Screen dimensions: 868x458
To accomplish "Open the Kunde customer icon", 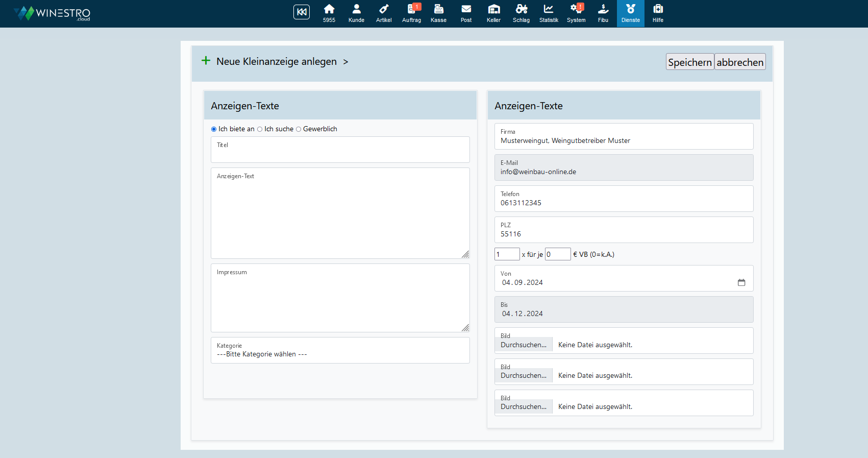I will 356,13.
